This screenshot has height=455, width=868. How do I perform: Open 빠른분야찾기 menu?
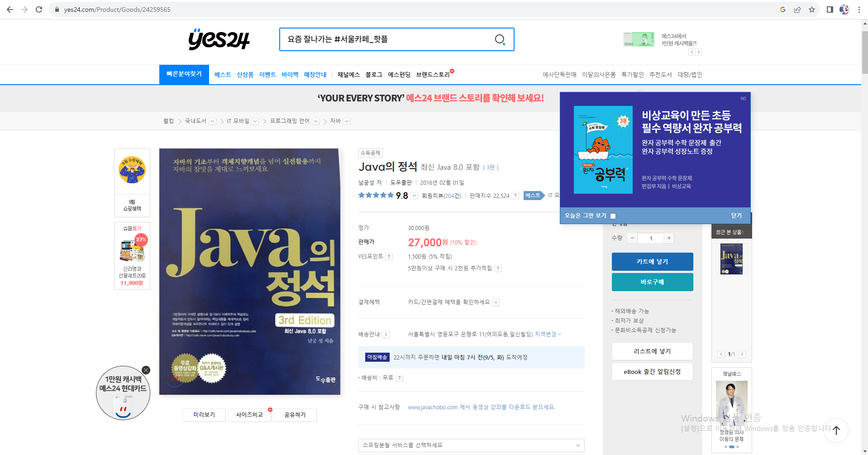point(184,74)
